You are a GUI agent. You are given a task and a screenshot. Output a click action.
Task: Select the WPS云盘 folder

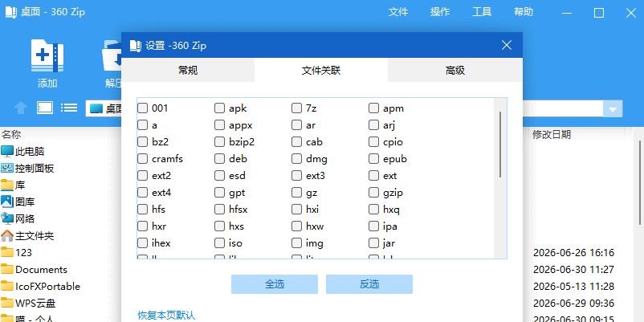[28, 303]
